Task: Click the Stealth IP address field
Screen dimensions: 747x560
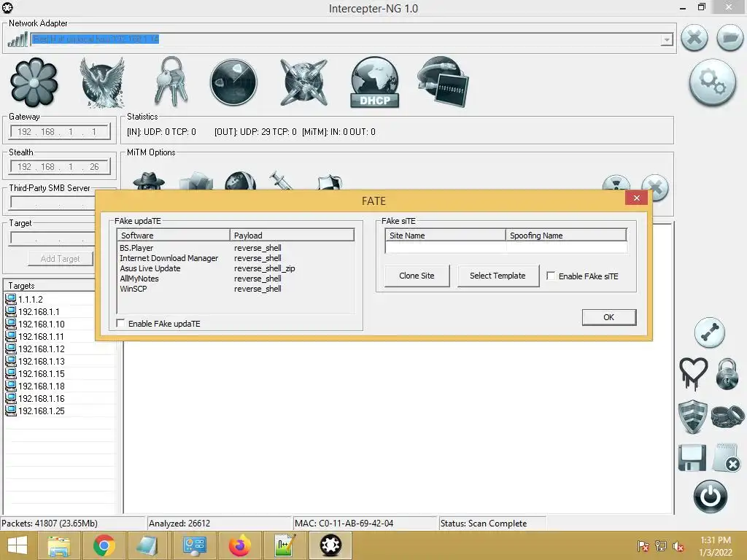Action: 60,167
